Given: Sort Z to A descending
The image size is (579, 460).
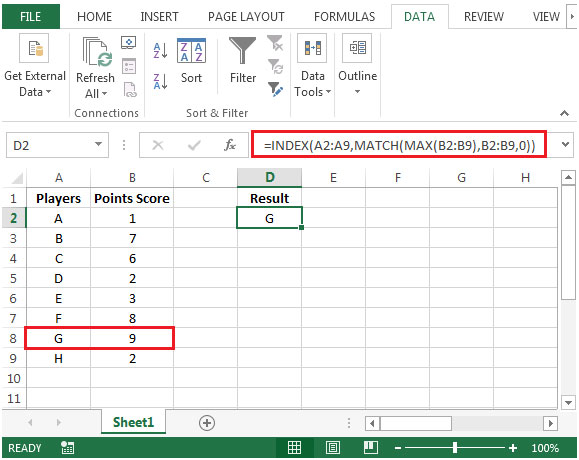Looking at the screenshot, I should [160, 81].
